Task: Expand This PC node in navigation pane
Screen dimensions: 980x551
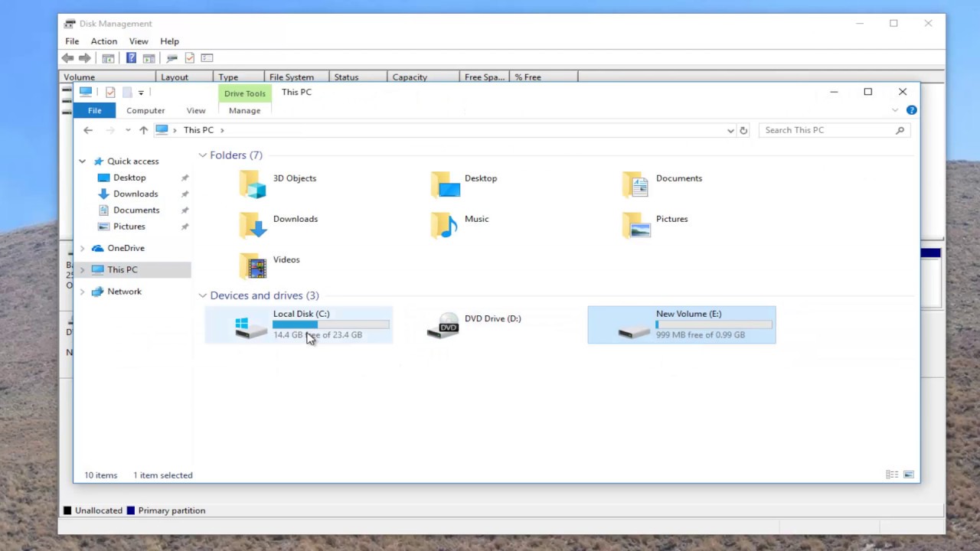Action: tap(82, 269)
